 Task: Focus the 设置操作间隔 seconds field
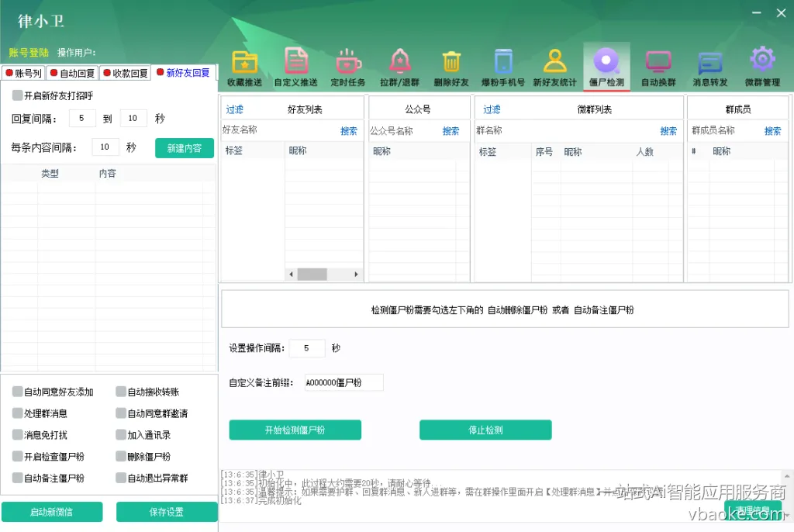[x=307, y=348]
